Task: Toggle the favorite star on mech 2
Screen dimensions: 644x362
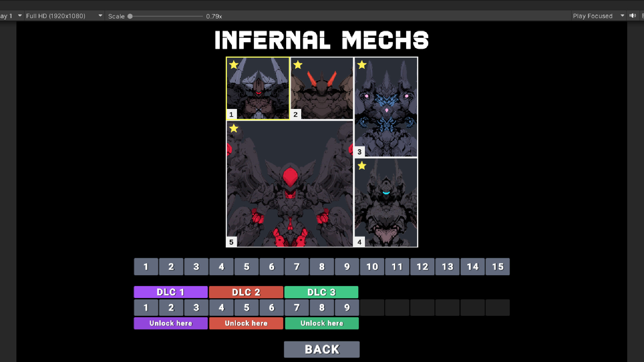Action: point(298,65)
